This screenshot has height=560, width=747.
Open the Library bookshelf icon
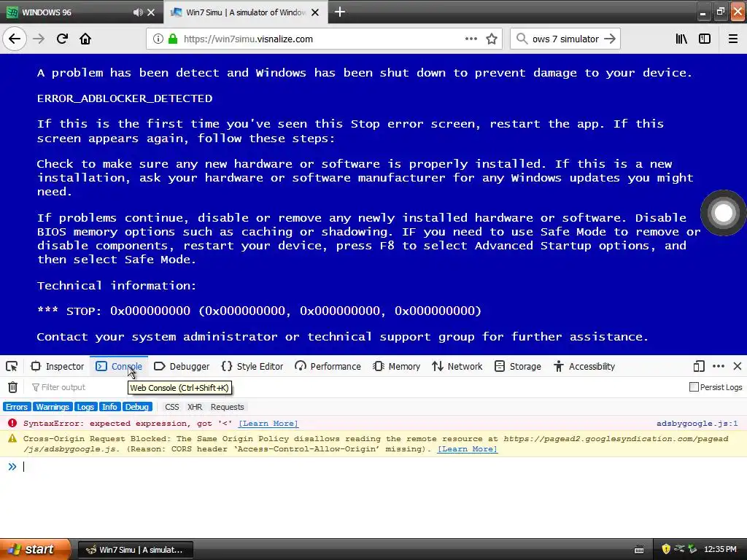coord(681,39)
